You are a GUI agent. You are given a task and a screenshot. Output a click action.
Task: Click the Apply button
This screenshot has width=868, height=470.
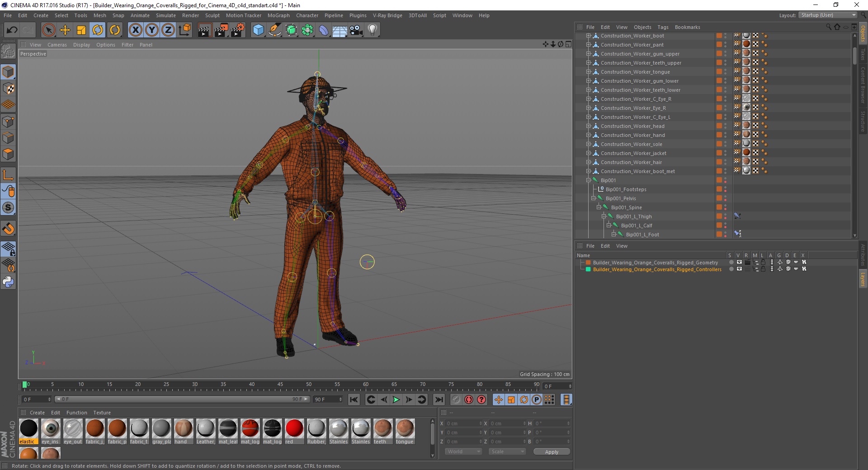pyautogui.click(x=552, y=451)
